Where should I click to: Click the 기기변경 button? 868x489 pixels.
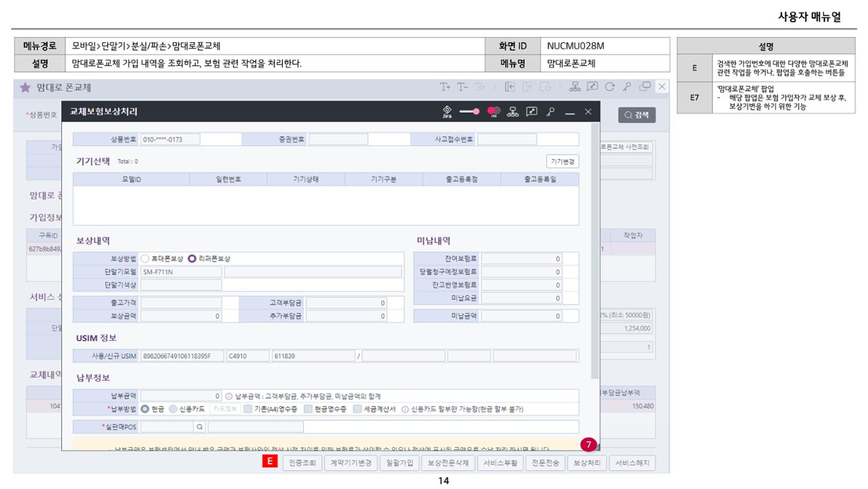562,161
